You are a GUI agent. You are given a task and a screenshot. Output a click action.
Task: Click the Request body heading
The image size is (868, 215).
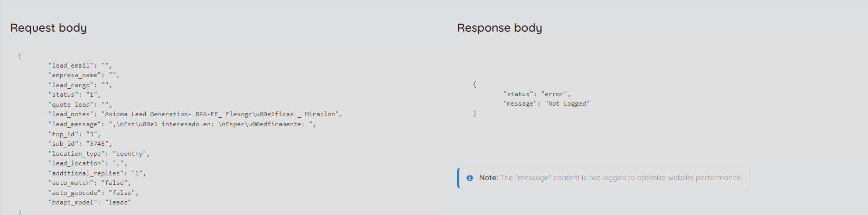click(49, 28)
